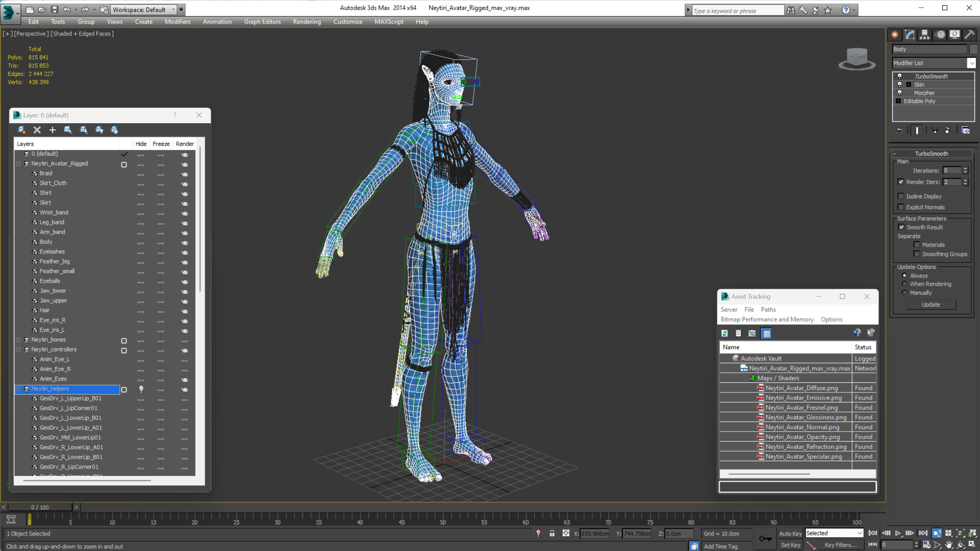The image size is (980, 551).
Task: Click the Asset Tracking horizontal scrollbar
Action: click(x=768, y=474)
